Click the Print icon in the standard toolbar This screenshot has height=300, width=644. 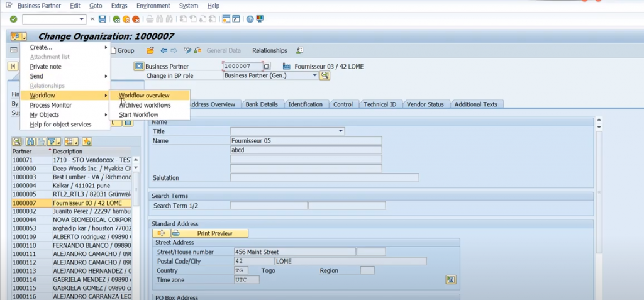pyautogui.click(x=150, y=19)
